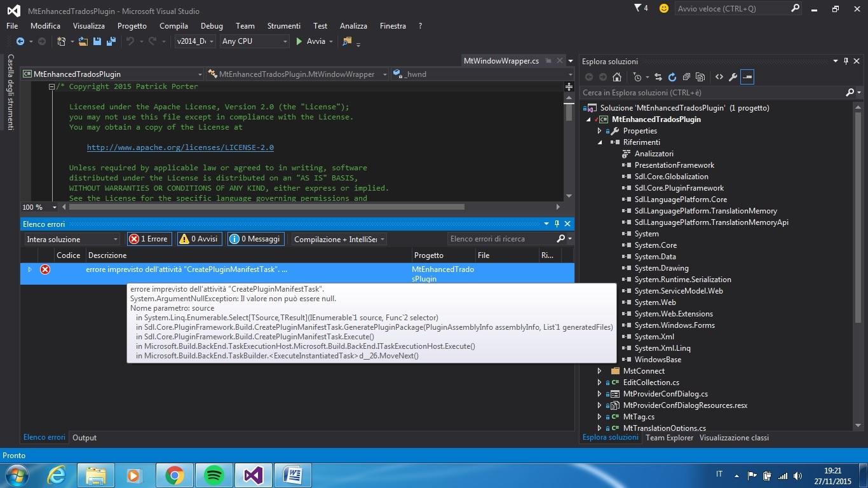The height and width of the screenshot is (488, 868).
Task: Click the navigate back arrow icon
Action: pyautogui.click(x=20, y=41)
